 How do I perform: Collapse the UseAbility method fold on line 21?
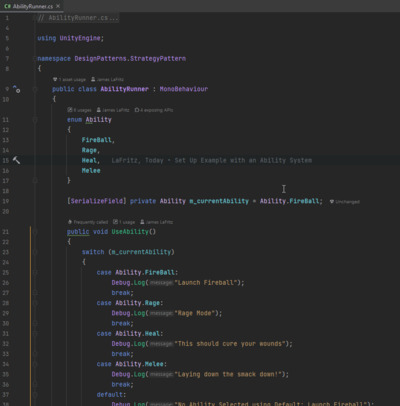(x=35, y=232)
